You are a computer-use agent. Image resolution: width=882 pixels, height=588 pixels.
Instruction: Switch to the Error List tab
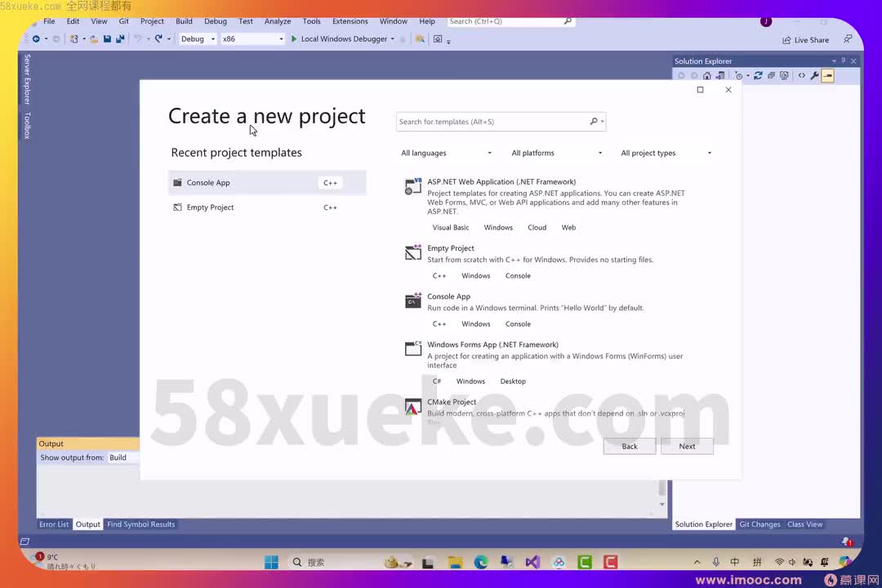(x=54, y=523)
